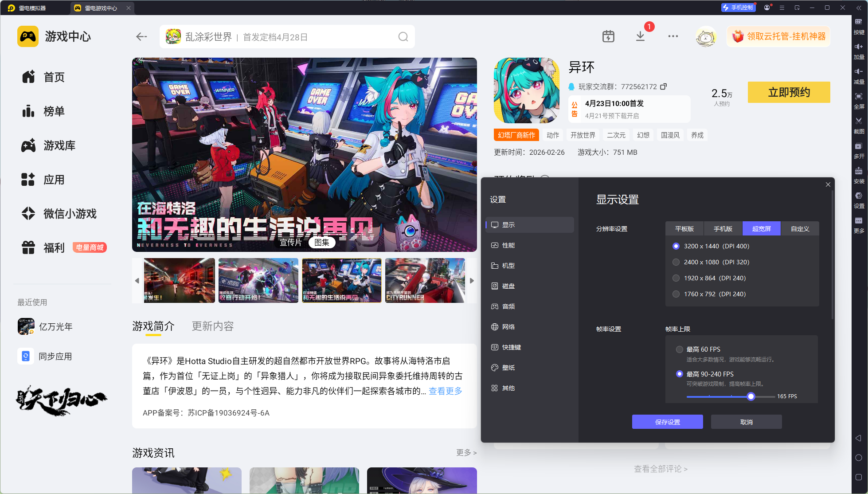
Task: Copy the player group number
Action: pyautogui.click(x=663, y=86)
